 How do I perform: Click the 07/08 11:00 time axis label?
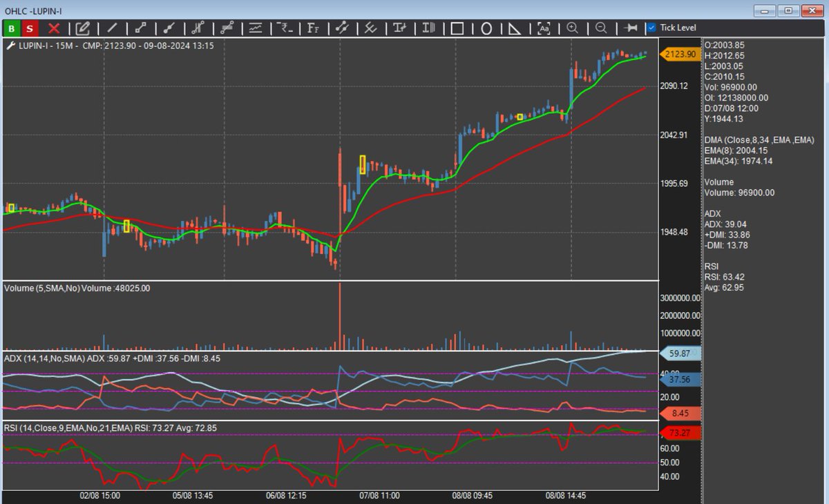380,496
